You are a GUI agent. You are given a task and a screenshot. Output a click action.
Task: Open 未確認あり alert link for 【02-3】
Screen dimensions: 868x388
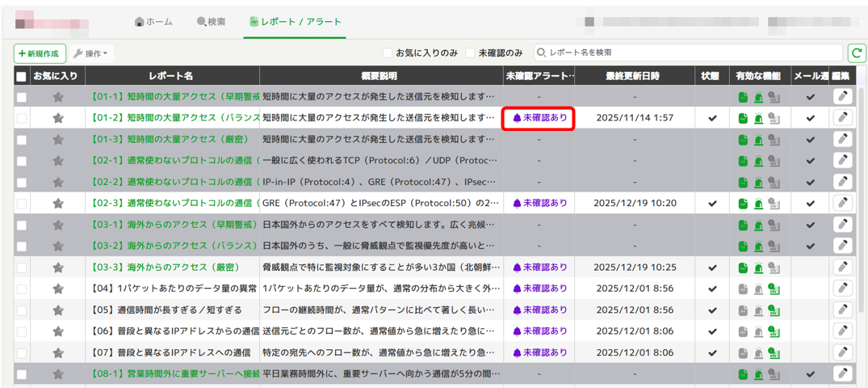539,204
